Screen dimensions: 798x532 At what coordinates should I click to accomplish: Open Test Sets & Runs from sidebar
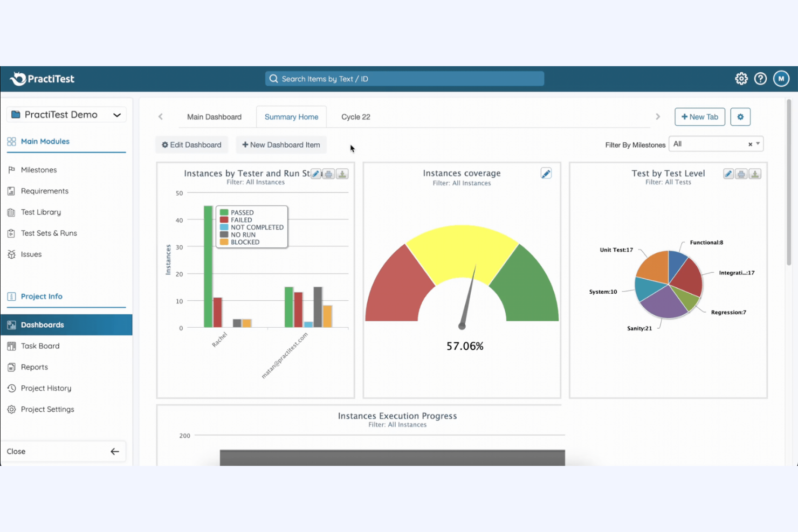[11, 233]
